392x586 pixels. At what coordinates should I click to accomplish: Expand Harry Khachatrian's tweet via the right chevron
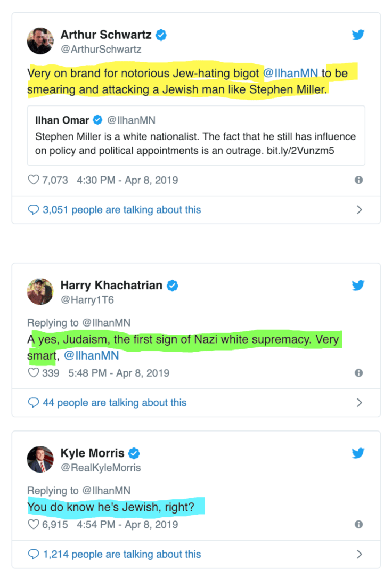point(361,403)
